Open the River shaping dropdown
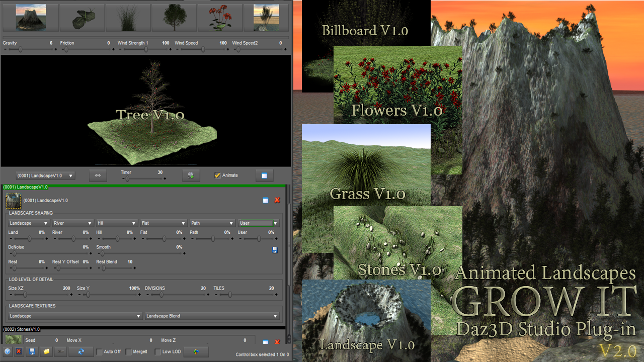Image resolution: width=644 pixels, height=362 pixels. (x=73, y=223)
